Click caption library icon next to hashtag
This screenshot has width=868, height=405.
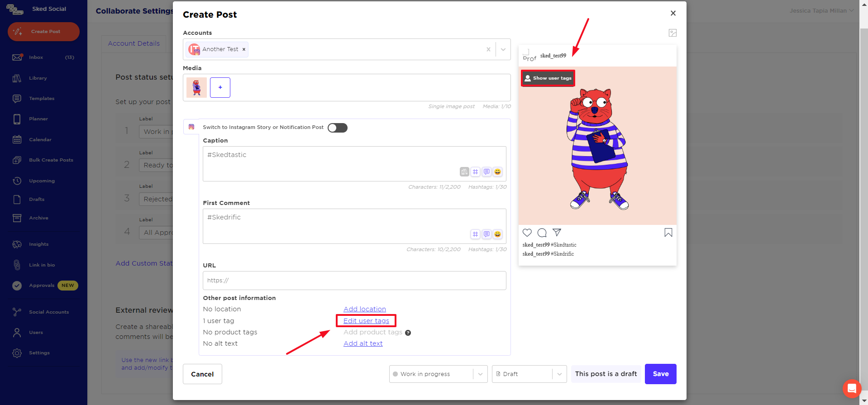[x=464, y=172]
